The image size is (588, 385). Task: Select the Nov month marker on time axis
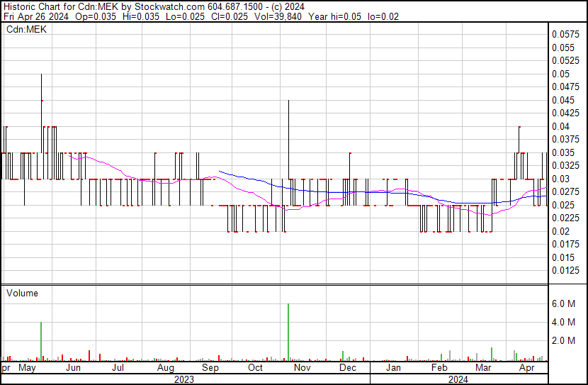pos(302,368)
